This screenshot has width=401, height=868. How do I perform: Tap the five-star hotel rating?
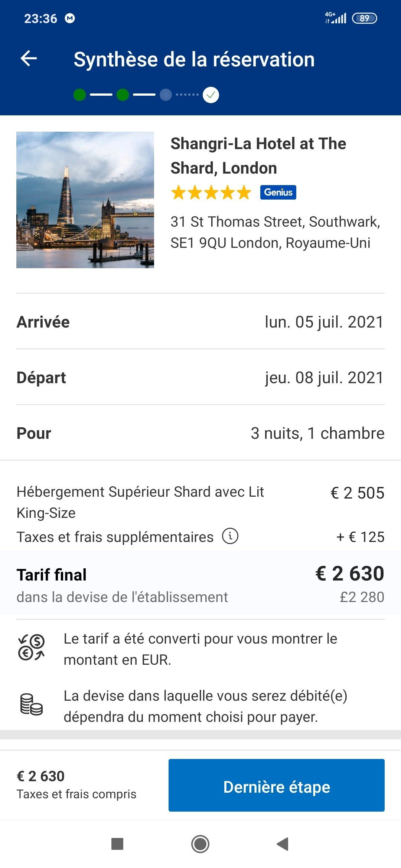click(x=211, y=193)
